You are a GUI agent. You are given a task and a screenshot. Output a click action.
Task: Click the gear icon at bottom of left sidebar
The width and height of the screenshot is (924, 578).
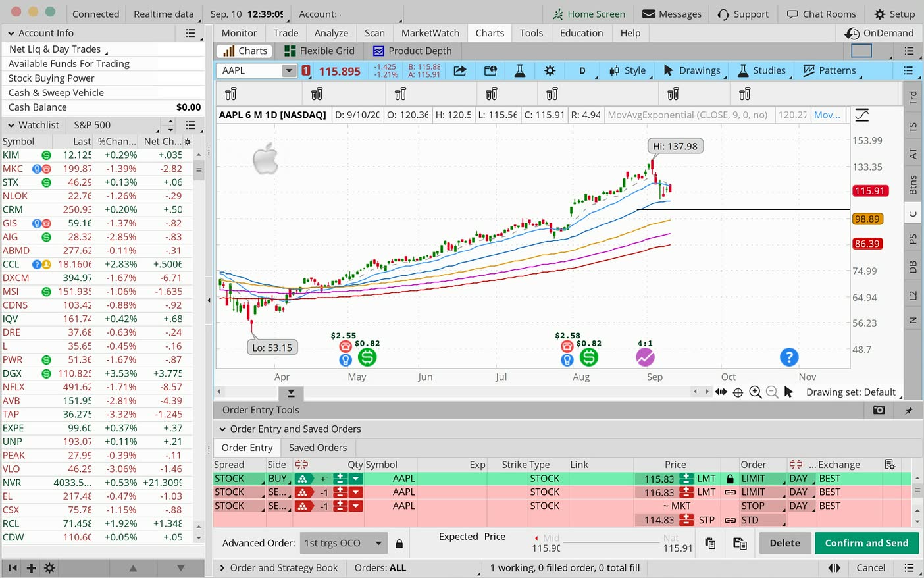coord(49,568)
